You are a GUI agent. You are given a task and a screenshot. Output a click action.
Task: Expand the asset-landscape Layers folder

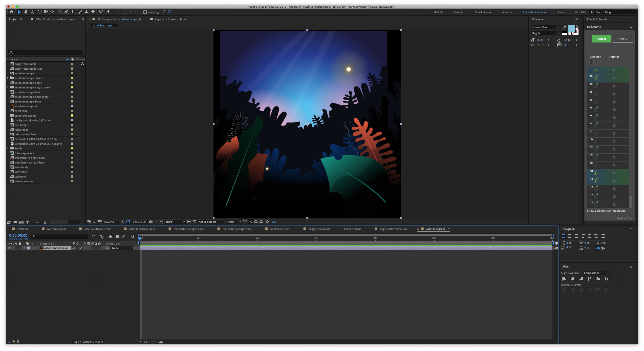click(7, 78)
